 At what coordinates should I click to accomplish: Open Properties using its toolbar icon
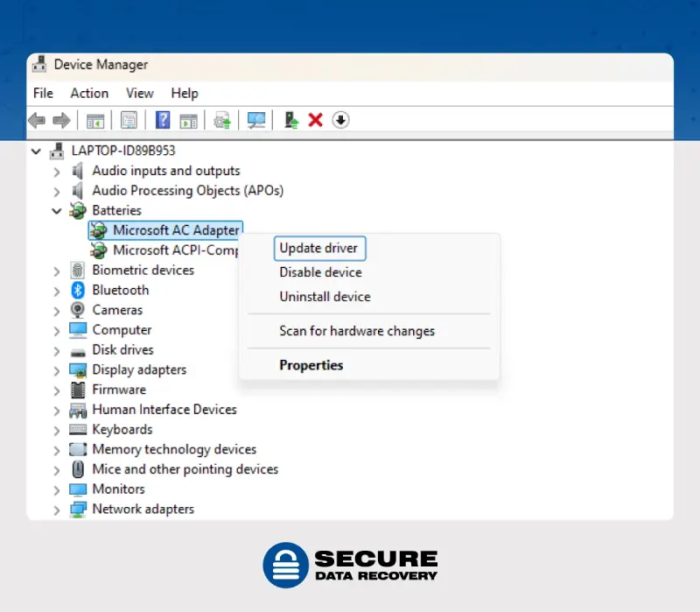[129, 120]
